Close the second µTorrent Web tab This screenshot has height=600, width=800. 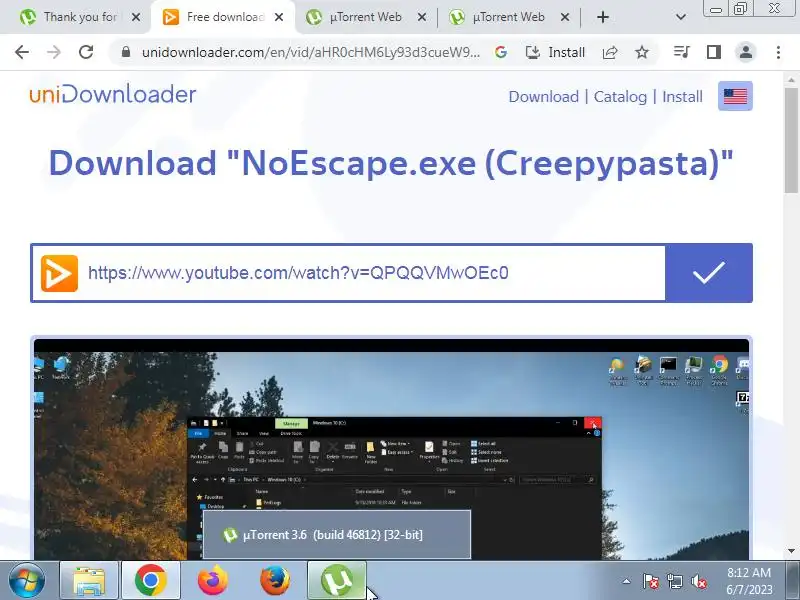(x=564, y=17)
